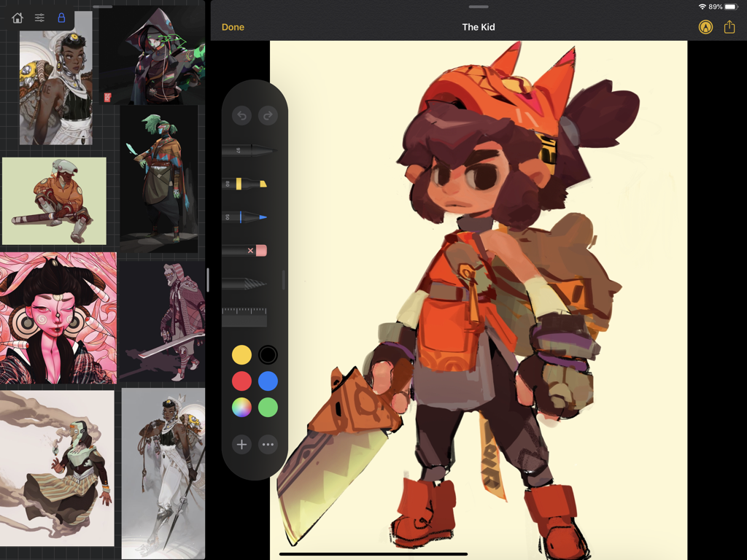Tap The Kid title in the top bar
The width and height of the screenshot is (747, 560).
tap(478, 26)
